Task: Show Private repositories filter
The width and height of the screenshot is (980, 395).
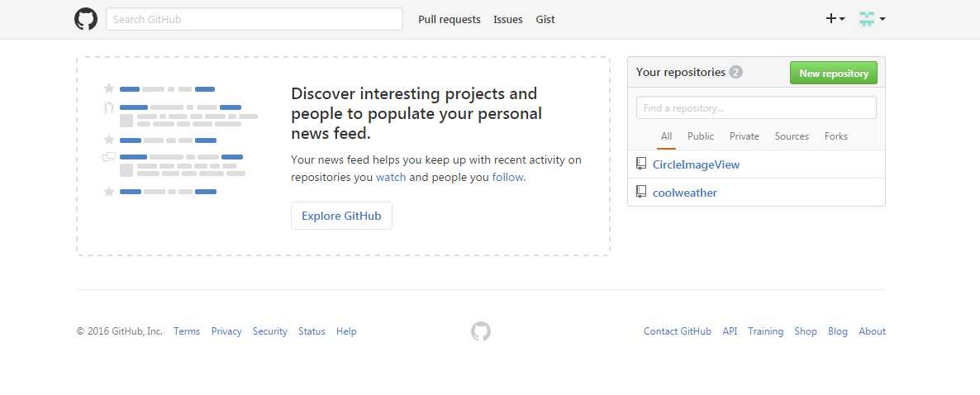Action: pos(745,136)
